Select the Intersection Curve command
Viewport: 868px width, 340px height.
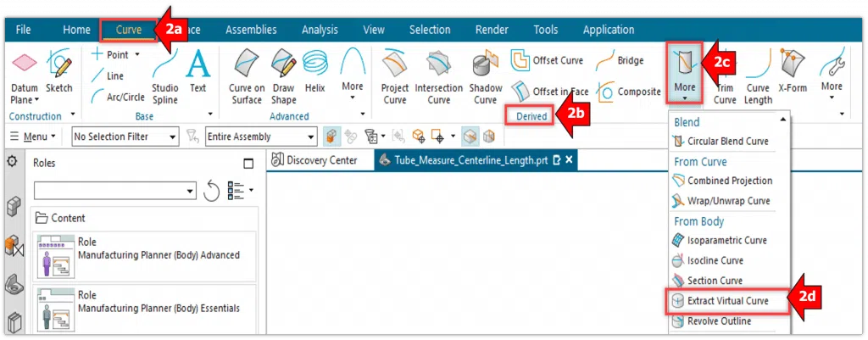pos(438,77)
